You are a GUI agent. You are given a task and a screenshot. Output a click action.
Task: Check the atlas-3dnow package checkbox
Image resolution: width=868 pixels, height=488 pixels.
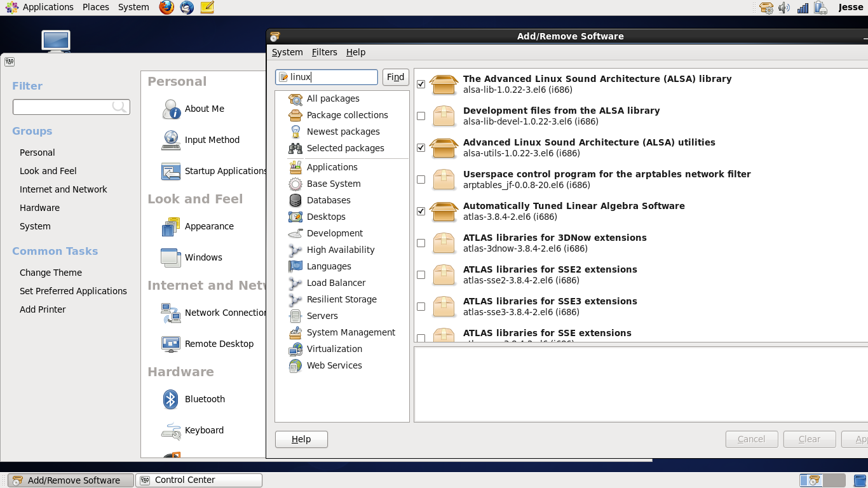pyautogui.click(x=421, y=243)
